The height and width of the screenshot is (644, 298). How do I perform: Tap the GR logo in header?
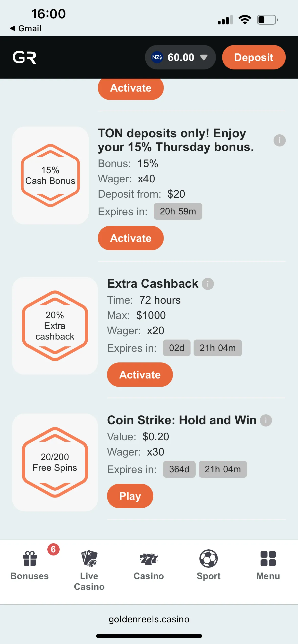24,57
